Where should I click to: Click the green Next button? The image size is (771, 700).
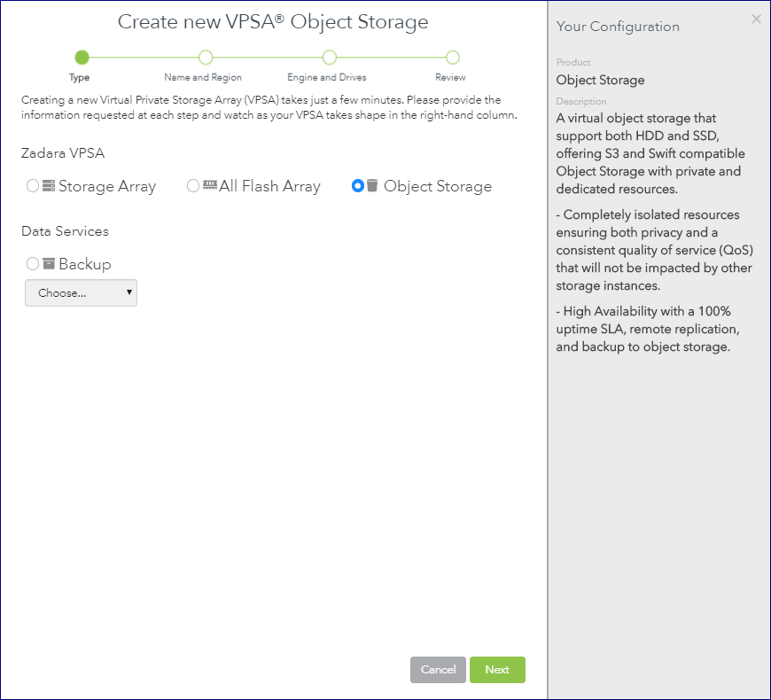pos(497,670)
